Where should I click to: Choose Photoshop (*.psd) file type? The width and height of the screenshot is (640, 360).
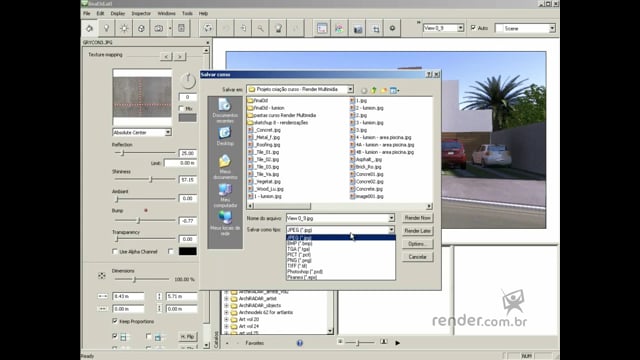pyautogui.click(x=341, y=271)
